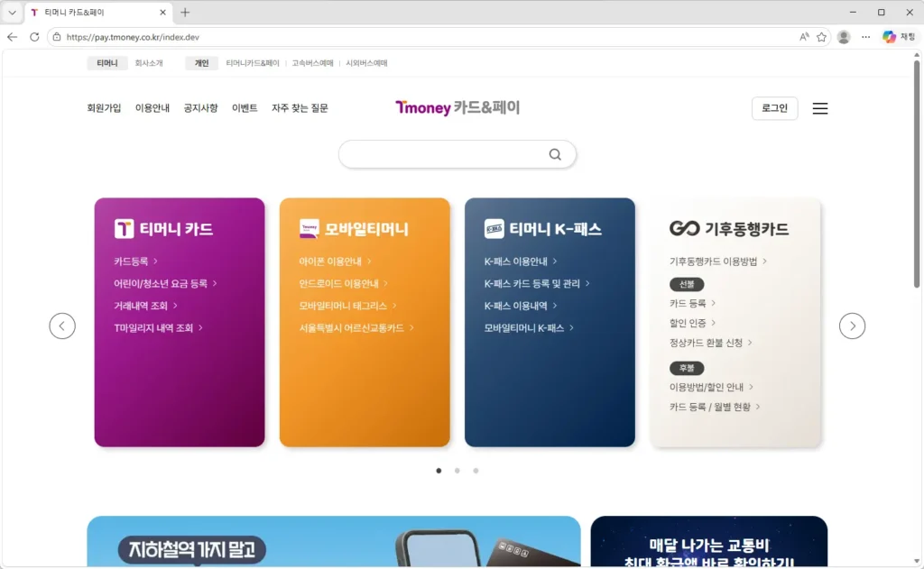Open 아이폰 이용안내 link

click(x=335, y=261)
